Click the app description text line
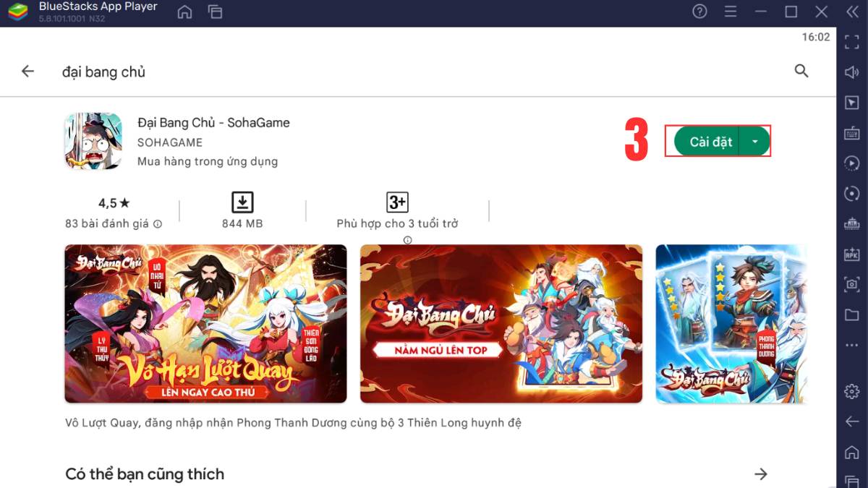The image size is (868, 488). [x=293, y=423]
